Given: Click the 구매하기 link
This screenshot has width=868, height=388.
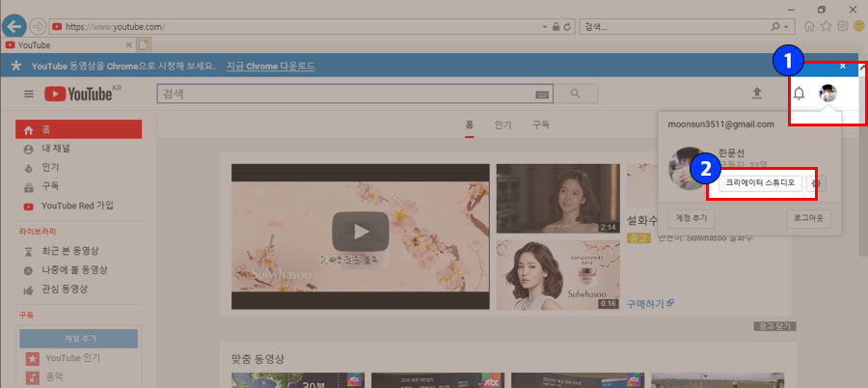Looking at the screenshot, I should click(x=650, y=304).
